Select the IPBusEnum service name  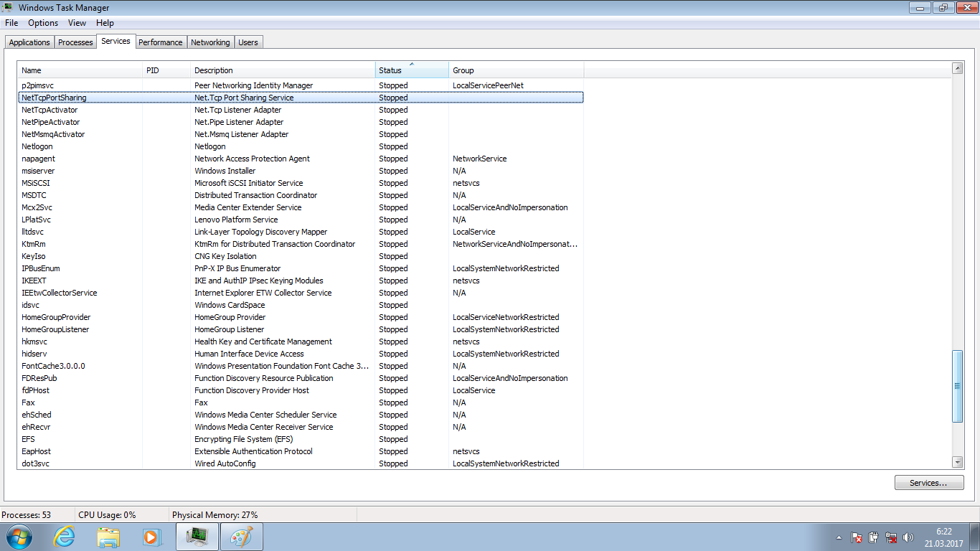pyautogui.click(x=41, y=268)
